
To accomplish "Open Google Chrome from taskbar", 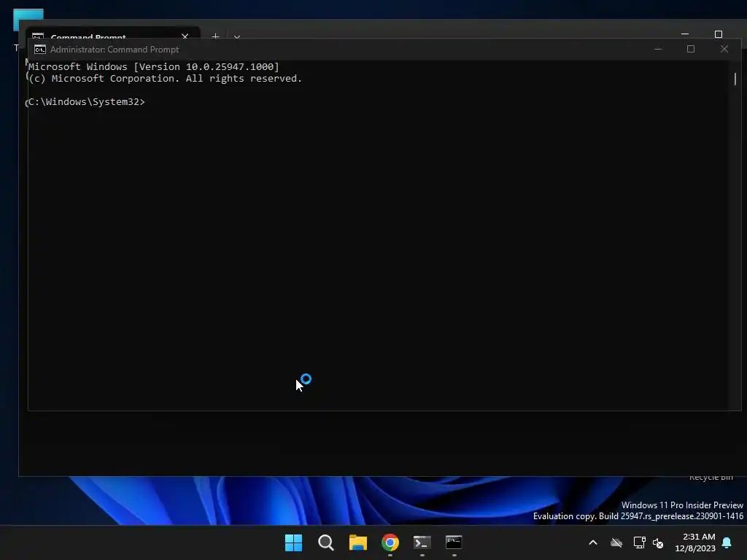I will click(x=390, y=542).
